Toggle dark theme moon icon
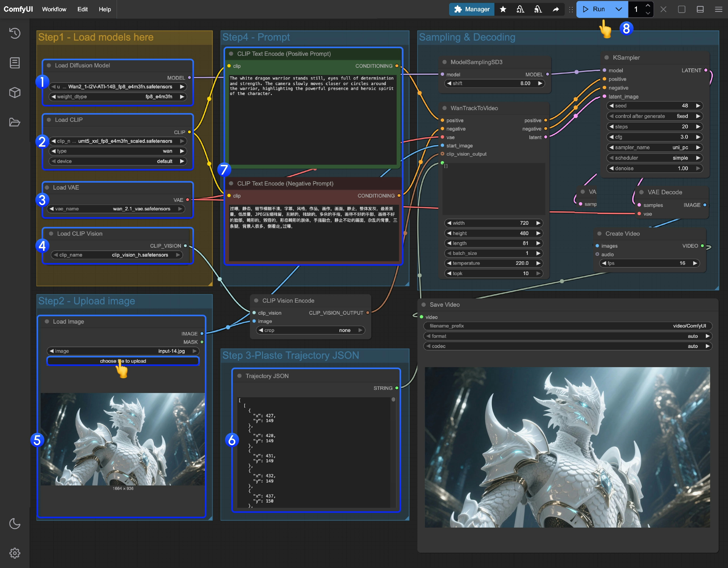 [15, 523]
